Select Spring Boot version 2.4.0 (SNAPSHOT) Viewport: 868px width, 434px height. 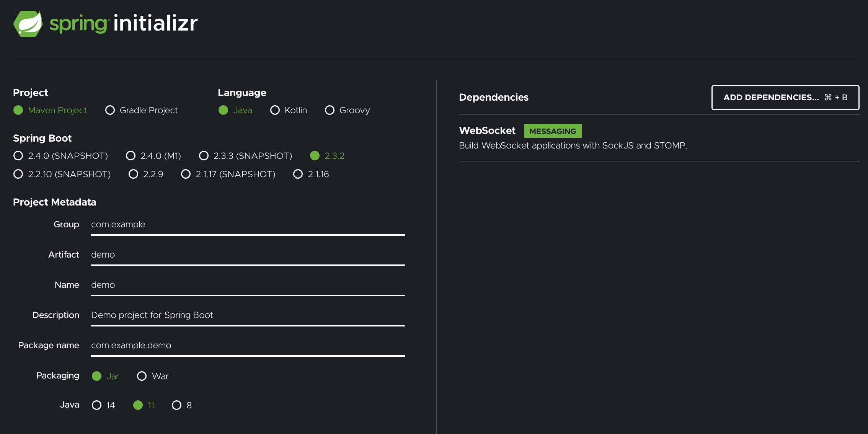tap(18, 156)
